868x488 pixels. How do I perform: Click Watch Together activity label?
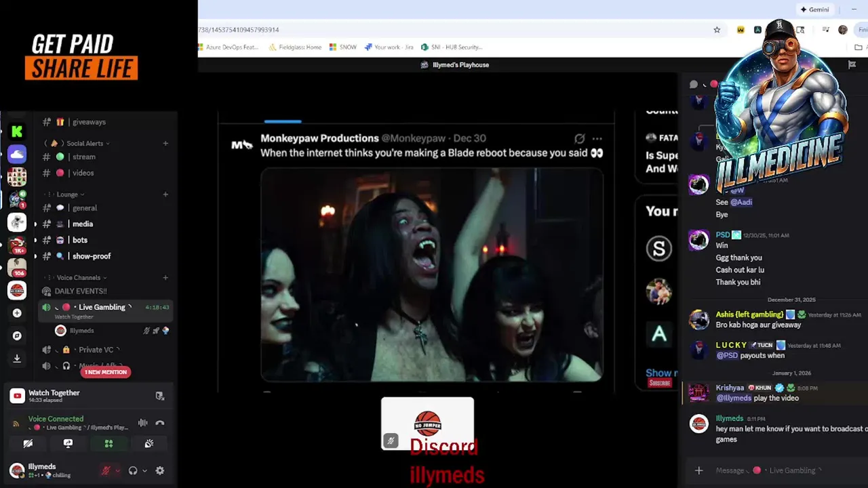click(54, 393)
